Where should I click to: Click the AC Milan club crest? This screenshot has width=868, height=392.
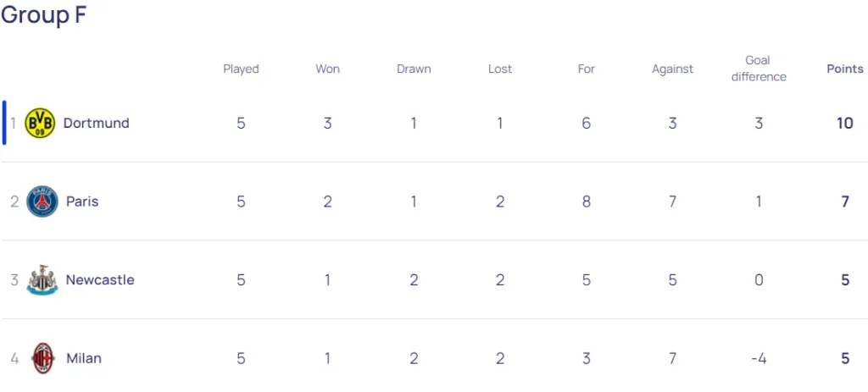point(43,358)
